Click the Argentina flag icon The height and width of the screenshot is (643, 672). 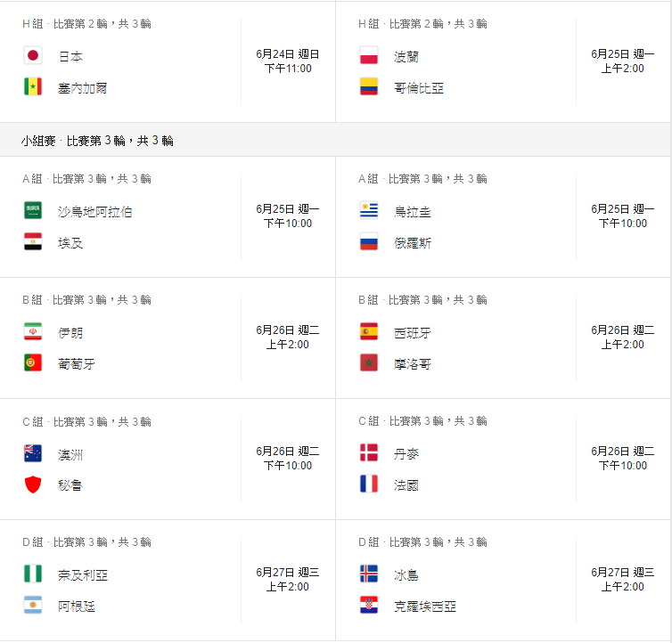(x=33, y=606)
